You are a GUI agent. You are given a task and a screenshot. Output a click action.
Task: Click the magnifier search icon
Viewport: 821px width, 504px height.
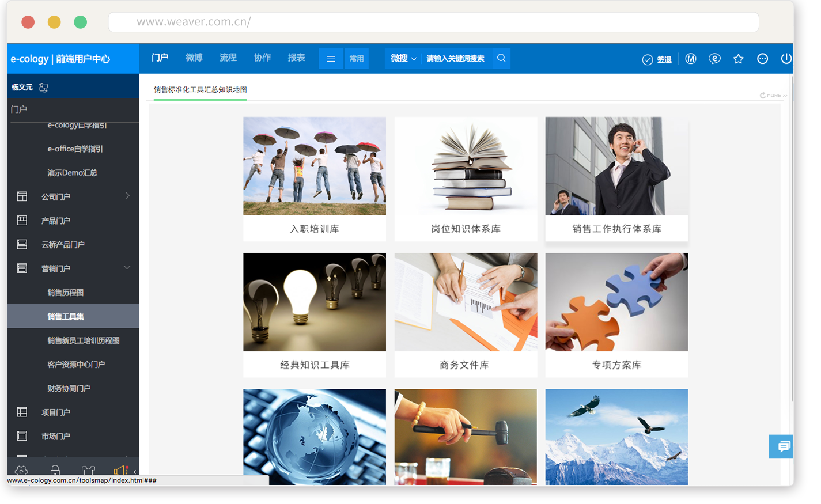[x=501, y=58]
